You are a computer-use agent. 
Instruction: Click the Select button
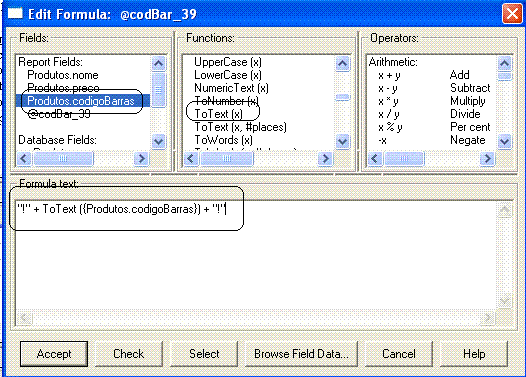pos(204,354)
